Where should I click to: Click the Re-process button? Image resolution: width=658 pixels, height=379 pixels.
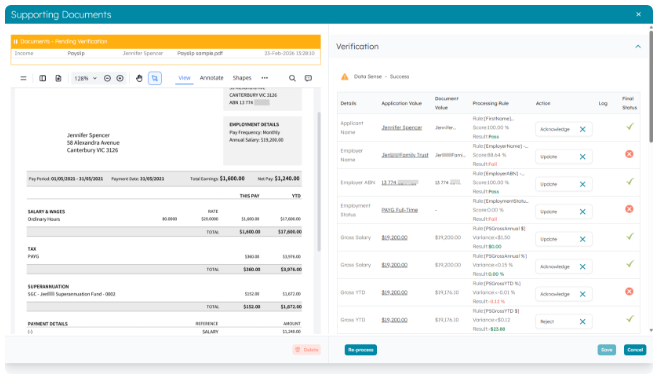coord(361,350)
